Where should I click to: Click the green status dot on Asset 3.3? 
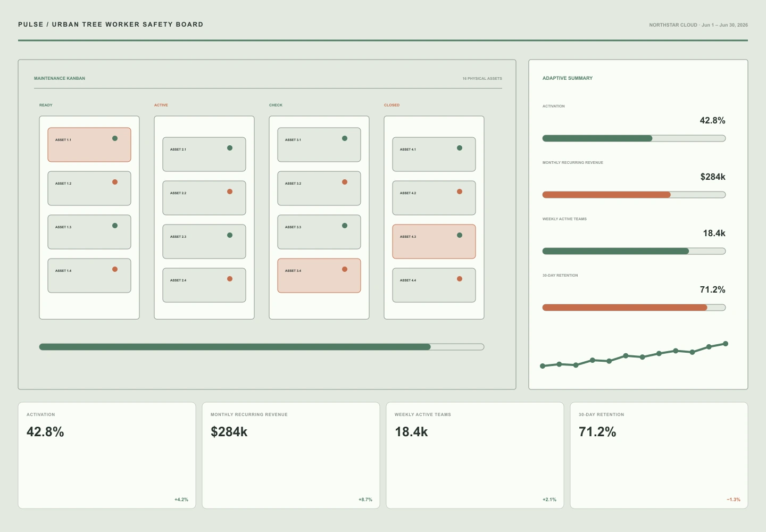click(x=345, y=226)
